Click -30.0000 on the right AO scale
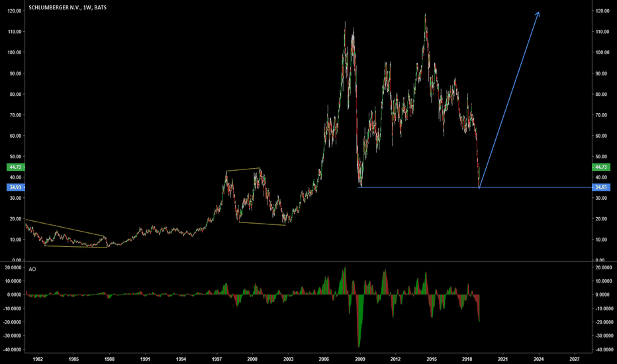617x364 pixels. (x=604, y=336)
